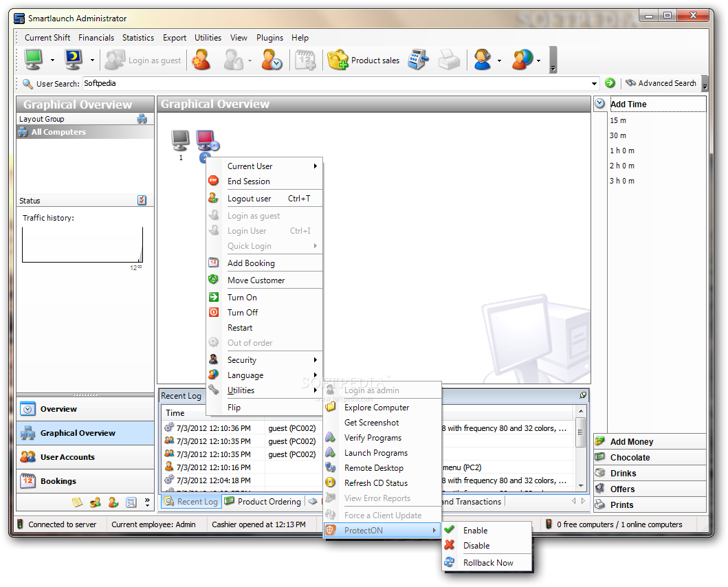Switch to the Recent Log tab
This screenshot has width=728, height=587.
point(191,502)
